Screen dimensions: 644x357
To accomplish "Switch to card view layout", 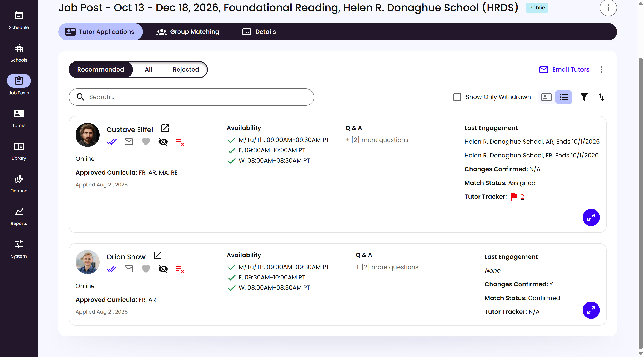I will [547, 97].
